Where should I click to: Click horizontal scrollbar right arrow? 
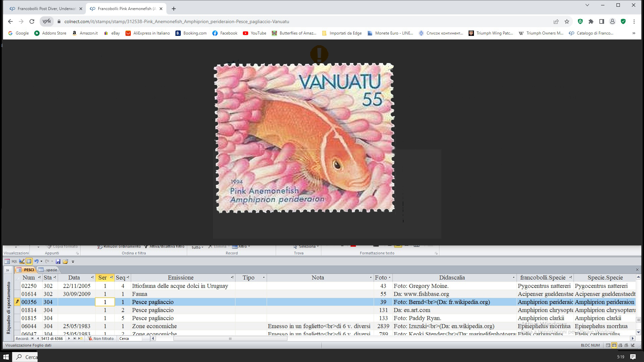tap(633, 339)
